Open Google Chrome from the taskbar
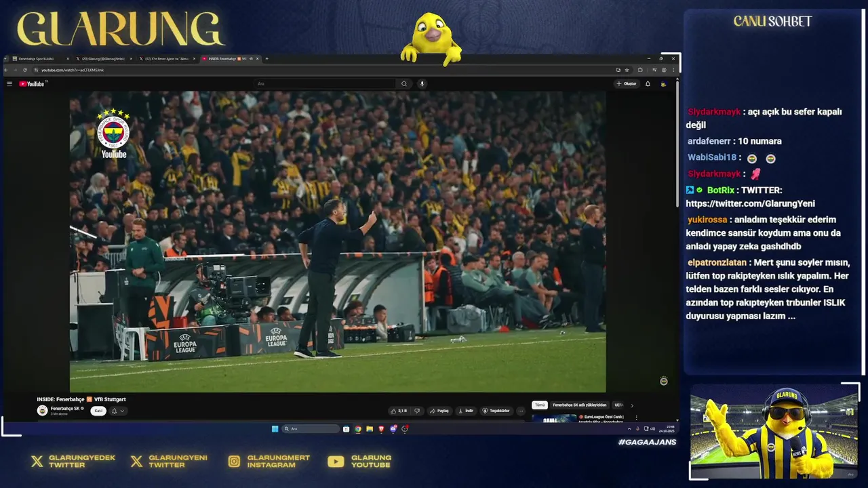Viewport: 868px width, 488px height. (358, 428)
